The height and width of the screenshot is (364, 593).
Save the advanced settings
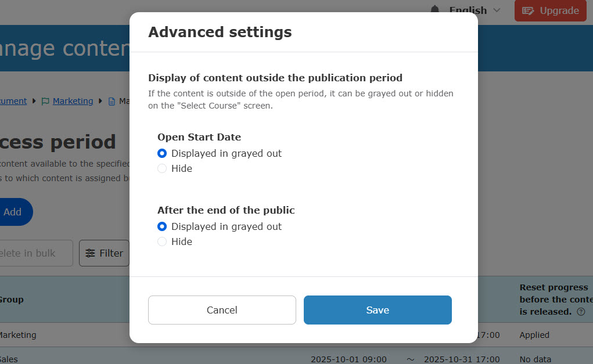[x=378, y=310]
